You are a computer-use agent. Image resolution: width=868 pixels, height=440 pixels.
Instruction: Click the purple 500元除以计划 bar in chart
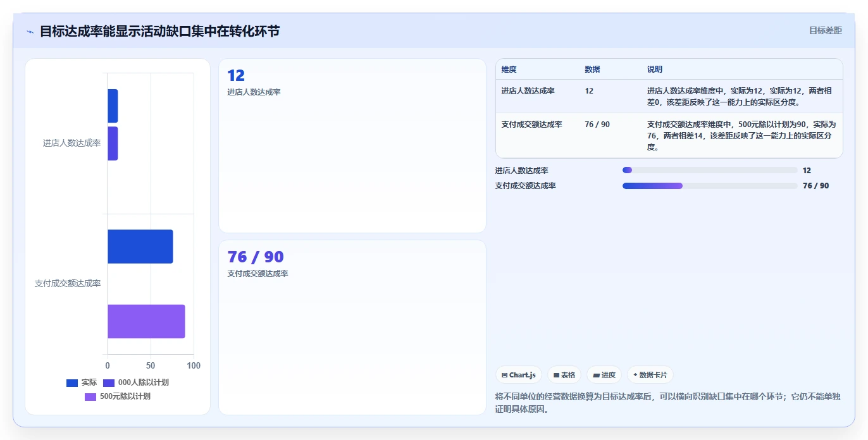point(146,321)
